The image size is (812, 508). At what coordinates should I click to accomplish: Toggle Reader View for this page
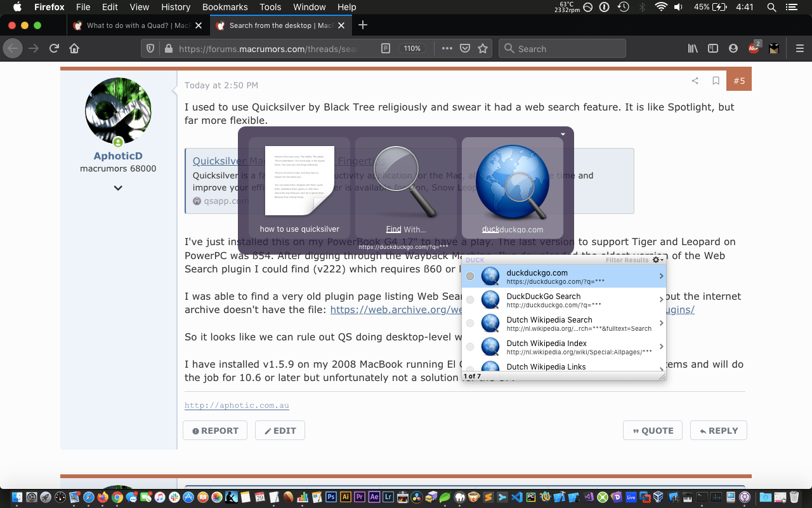click(385, 48)
